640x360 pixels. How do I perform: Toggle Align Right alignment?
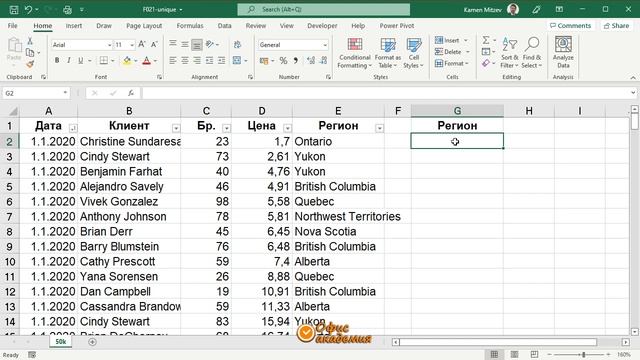coord(197,60)
